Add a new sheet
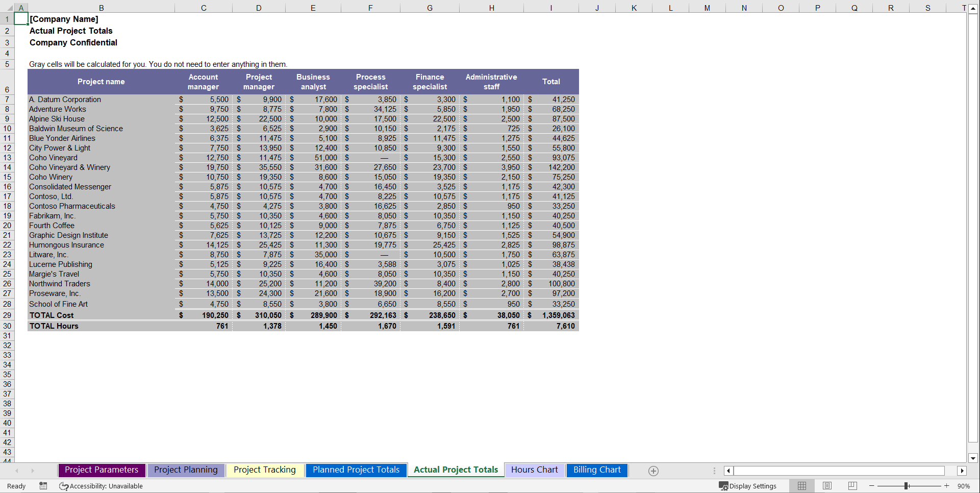 654,471
